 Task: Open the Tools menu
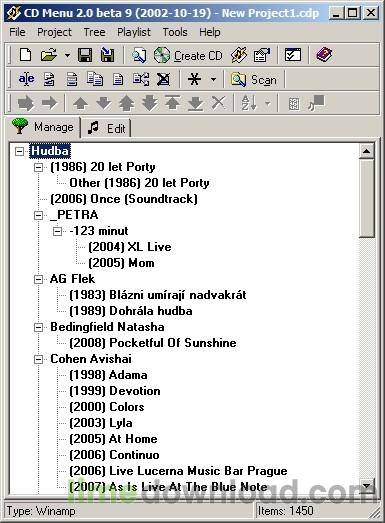(x=175, y=32)
